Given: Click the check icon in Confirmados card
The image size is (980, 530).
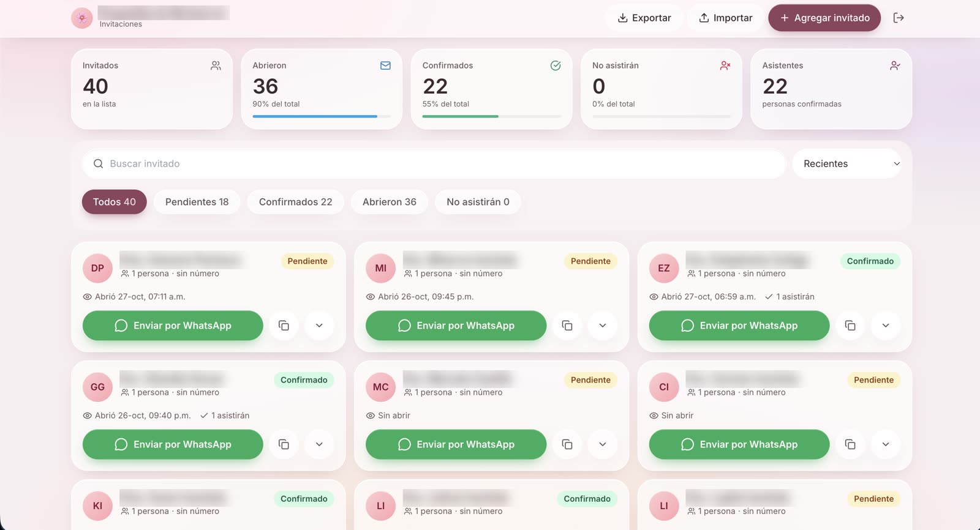Looking at the screenshot, I should click(556, 65).
